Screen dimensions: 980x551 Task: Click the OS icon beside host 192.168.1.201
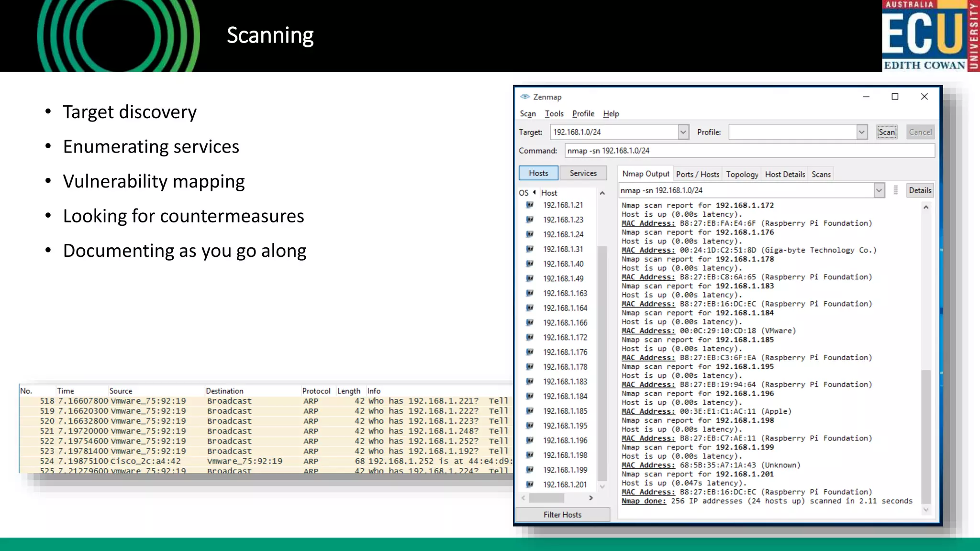click(530, 485)
